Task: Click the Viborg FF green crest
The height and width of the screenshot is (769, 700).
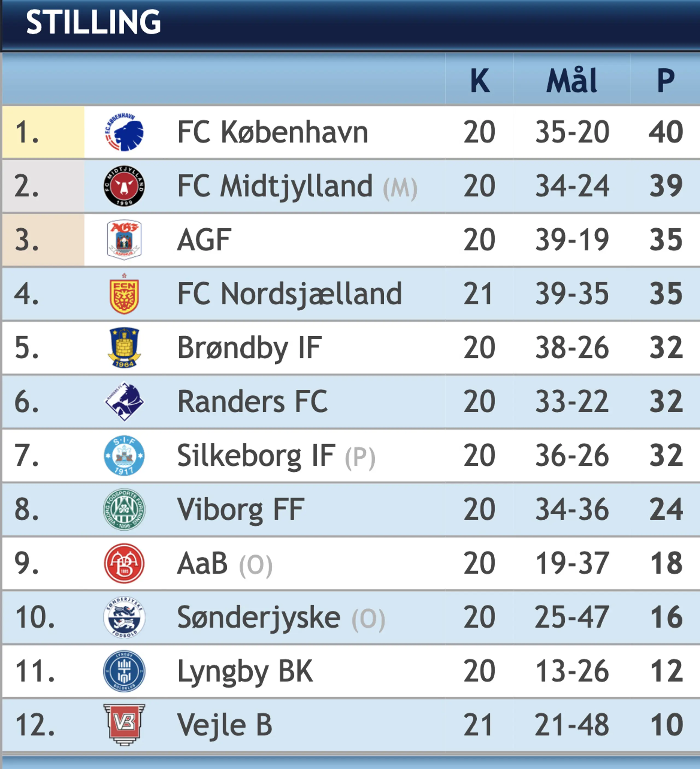Action: pyautogui.click(x=124, y=510)
